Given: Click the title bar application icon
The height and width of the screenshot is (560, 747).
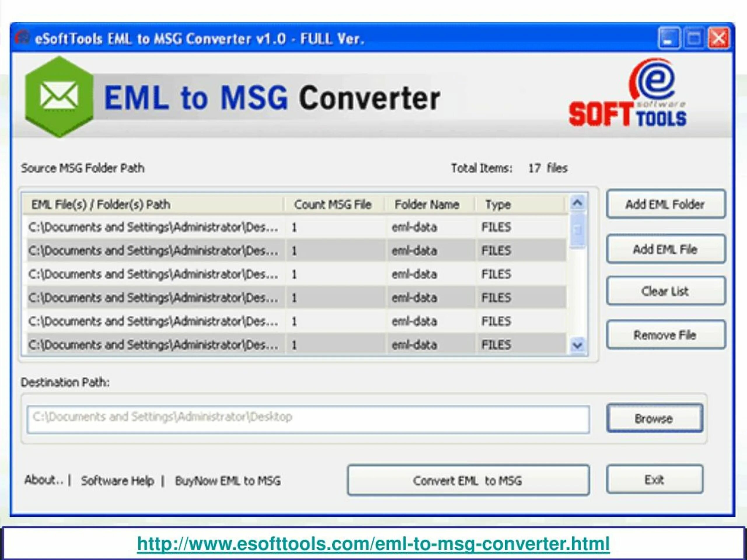Looking at the screenshot, I should point(22,37).
